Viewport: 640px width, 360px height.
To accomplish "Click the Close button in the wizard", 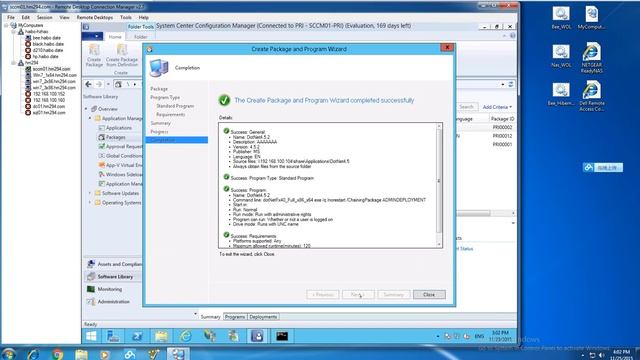I will point(429,294).
